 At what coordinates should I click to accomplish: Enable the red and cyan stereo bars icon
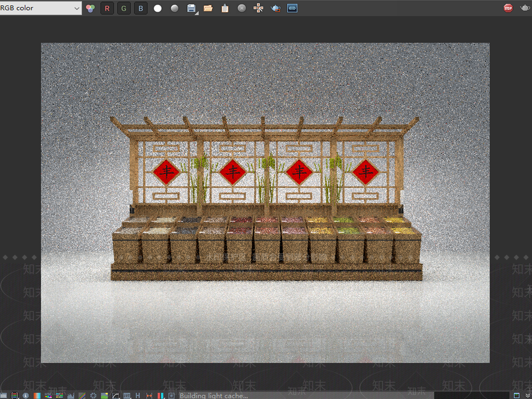161,395
